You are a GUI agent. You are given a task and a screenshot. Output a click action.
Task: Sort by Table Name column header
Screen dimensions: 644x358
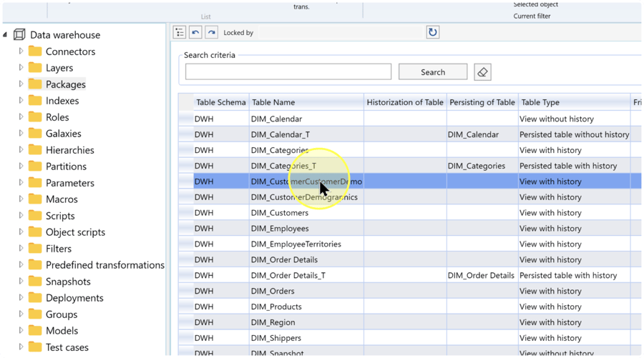click(x=306, y=102)
